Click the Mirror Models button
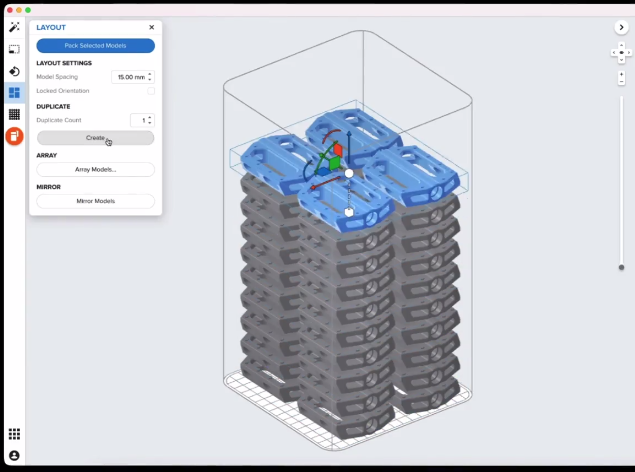 [x=96, y=201]
